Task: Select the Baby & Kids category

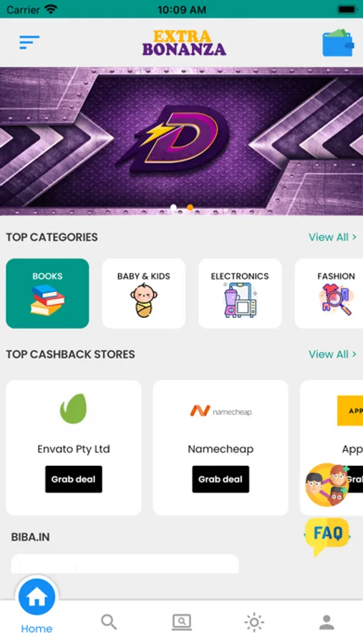Action: (143, 293)
